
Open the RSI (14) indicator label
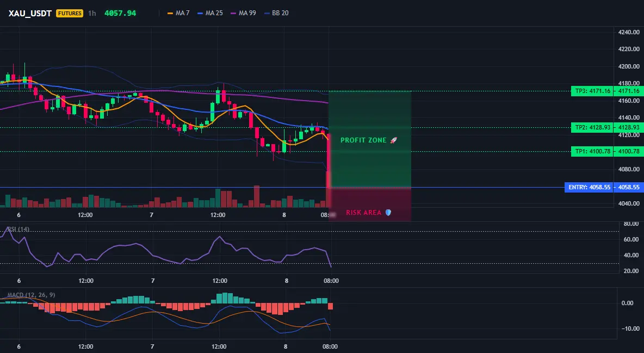tap(18, 229)
